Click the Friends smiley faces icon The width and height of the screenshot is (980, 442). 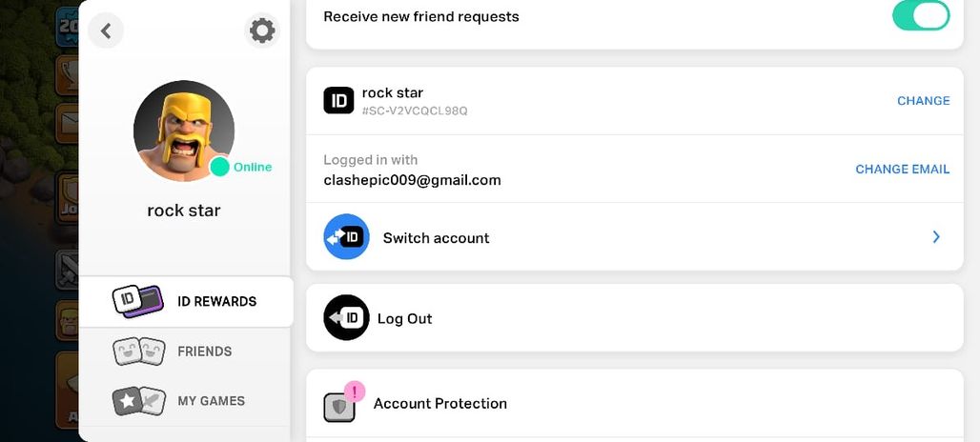coord(139,352)
